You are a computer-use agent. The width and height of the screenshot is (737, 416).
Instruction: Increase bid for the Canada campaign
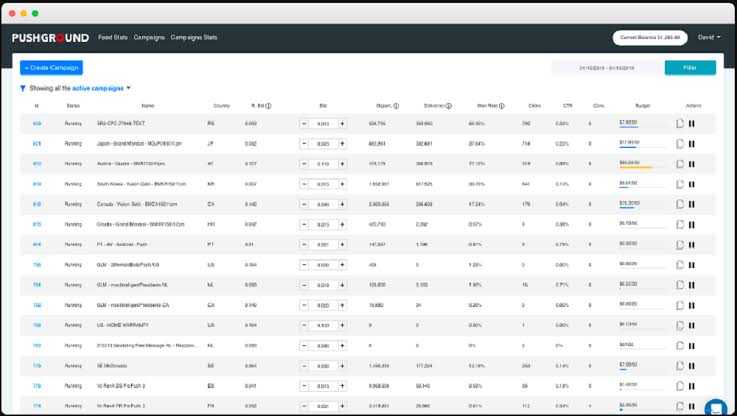coord(342,204)
